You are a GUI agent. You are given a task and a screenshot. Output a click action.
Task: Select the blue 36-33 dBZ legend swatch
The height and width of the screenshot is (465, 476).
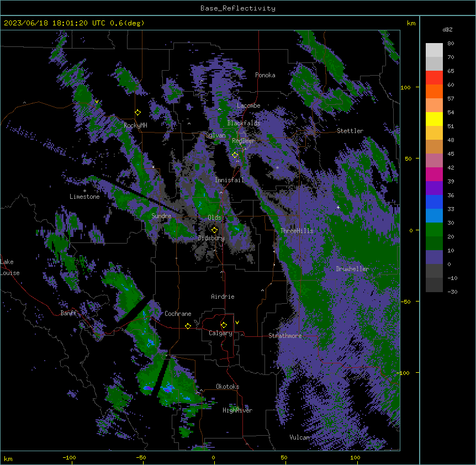click(434, 202)
